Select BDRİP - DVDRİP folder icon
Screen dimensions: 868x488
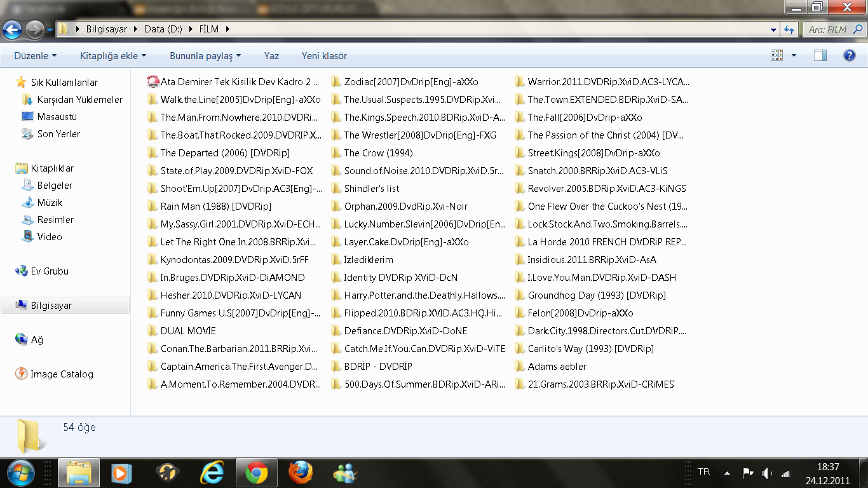(x=336, y=367)
